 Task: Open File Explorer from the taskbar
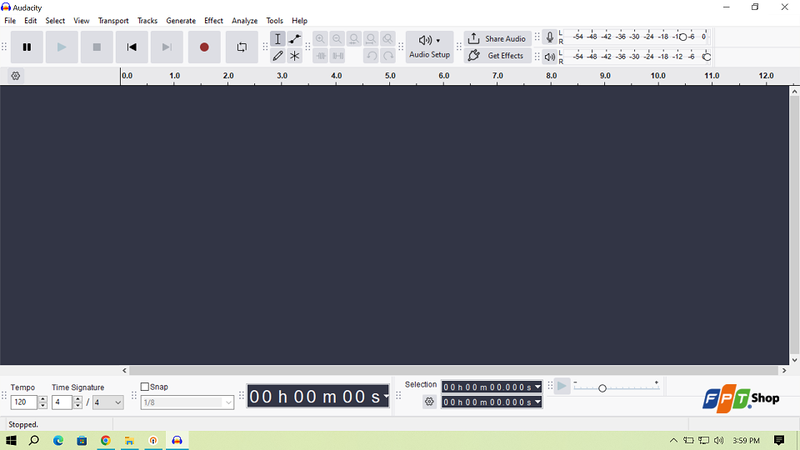click(130, 440)
